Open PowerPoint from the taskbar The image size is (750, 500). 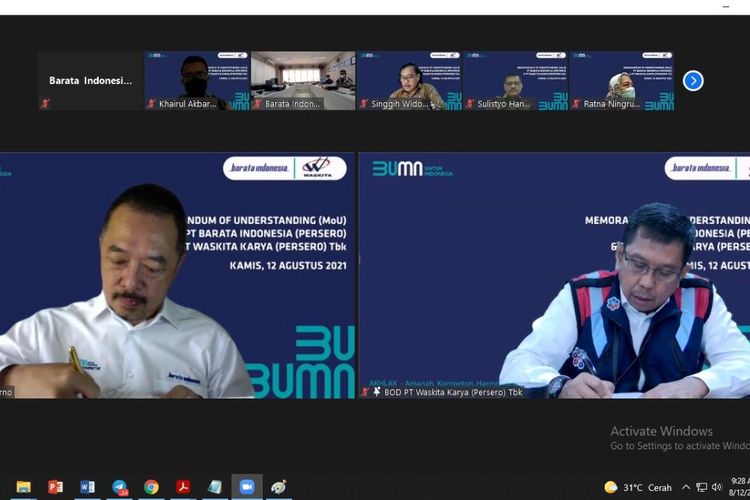coord(55,487)
